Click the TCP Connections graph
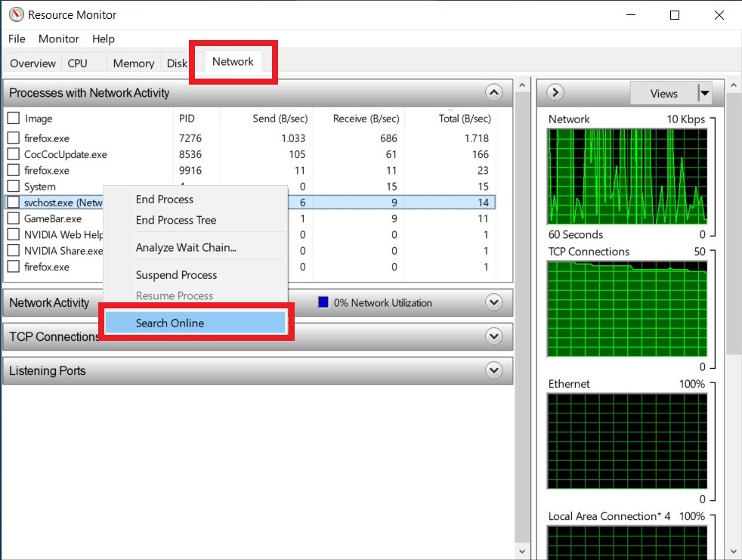Screen dimensions: 742x560 [x=627, y=308]
